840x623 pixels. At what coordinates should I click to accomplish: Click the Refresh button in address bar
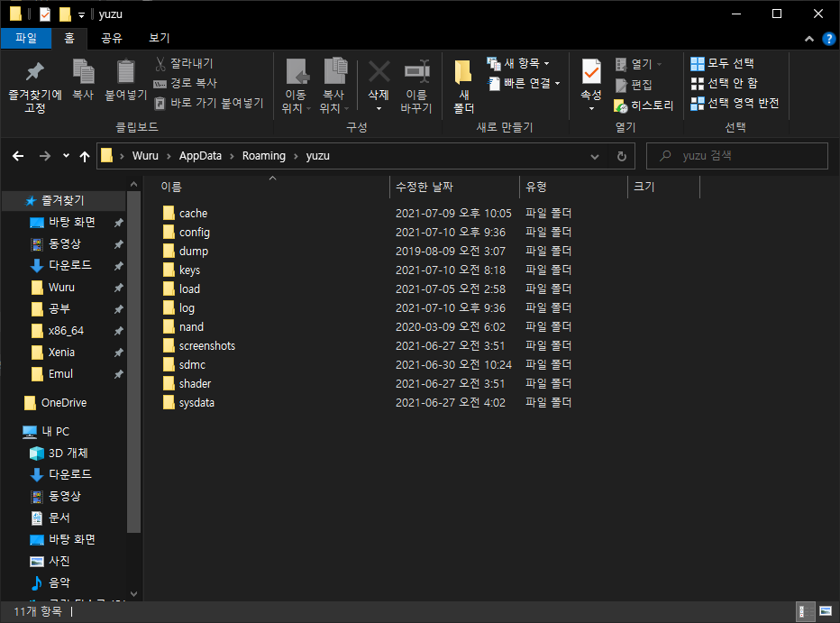(x=621, y=156)
